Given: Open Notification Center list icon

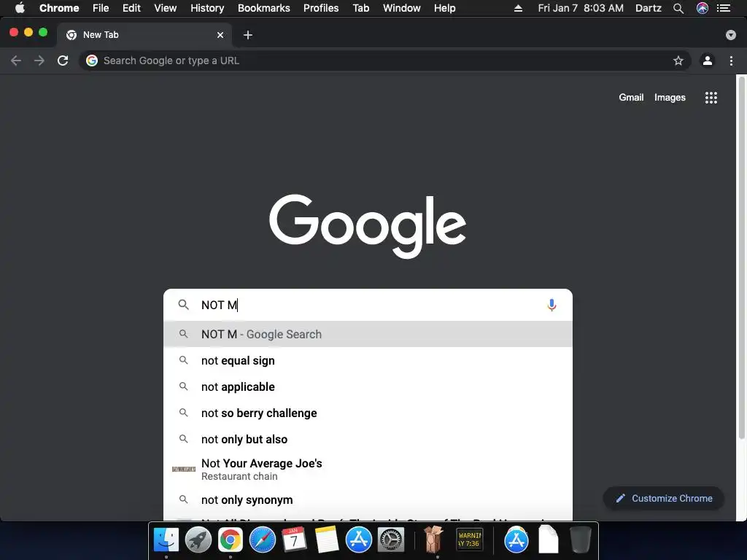Looking at the screenshot, I should coord(724,8).
